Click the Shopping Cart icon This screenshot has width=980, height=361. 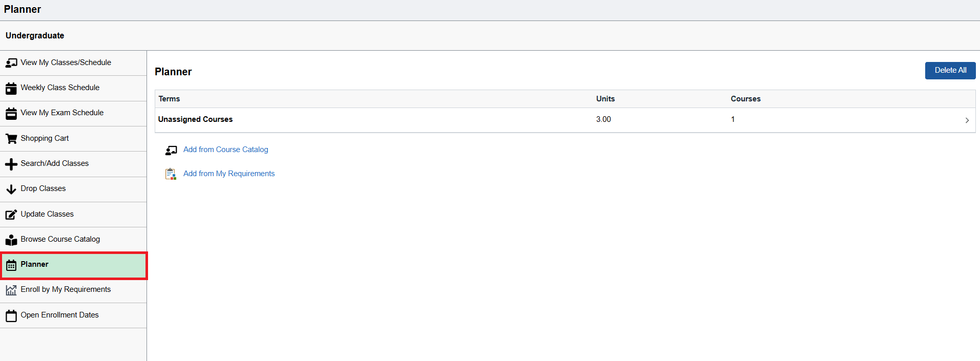(11, 139)
